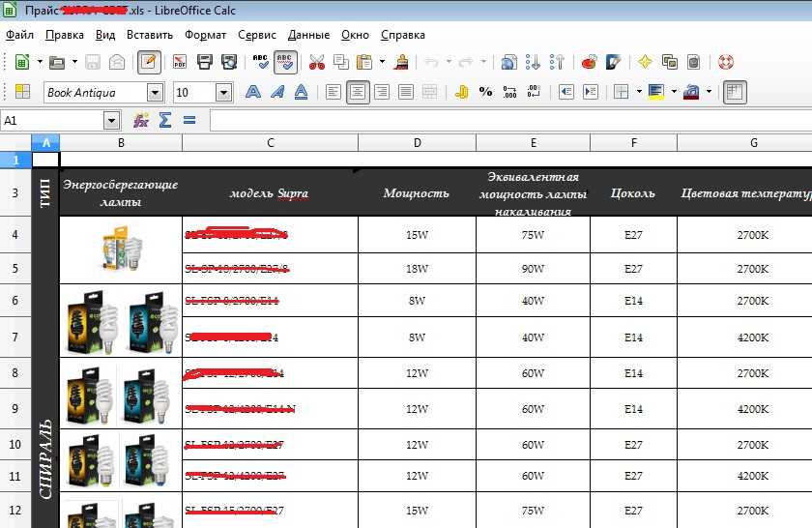Delete a decimal place

point(534,92)
